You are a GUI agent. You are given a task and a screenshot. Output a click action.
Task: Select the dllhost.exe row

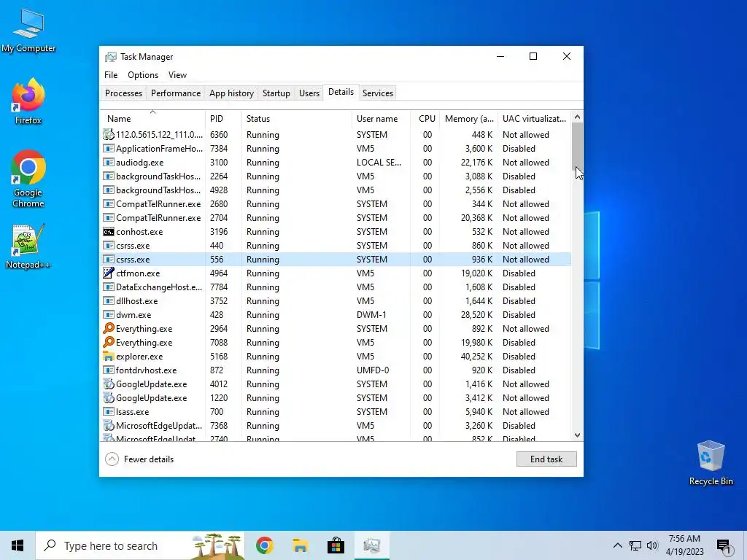click(x=336, y=301)
